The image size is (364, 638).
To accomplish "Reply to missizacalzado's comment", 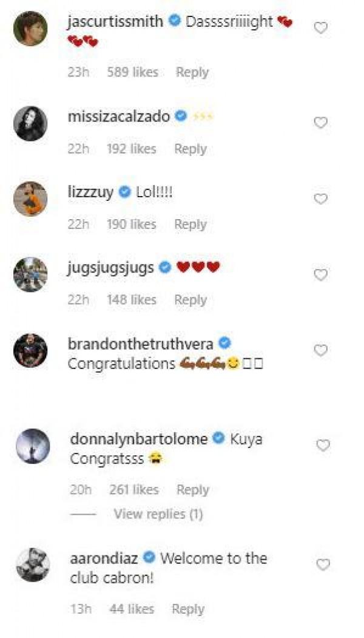I will click(x=190, y=149).
